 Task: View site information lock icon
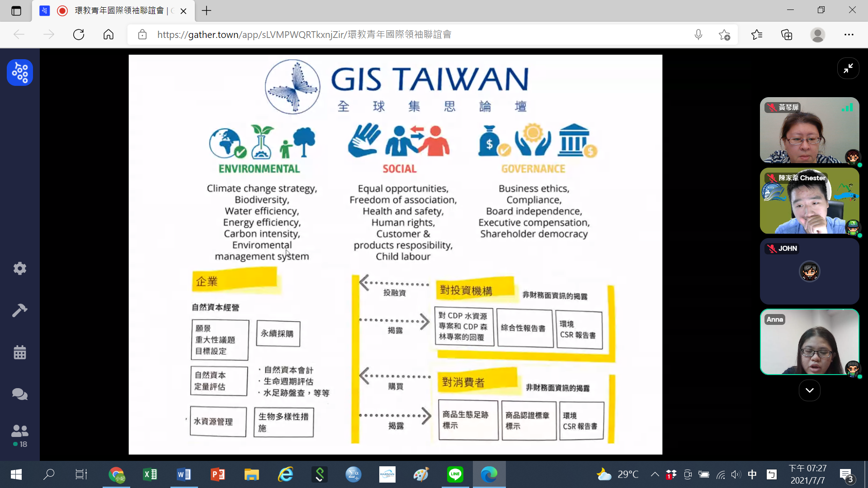[142, 34]
